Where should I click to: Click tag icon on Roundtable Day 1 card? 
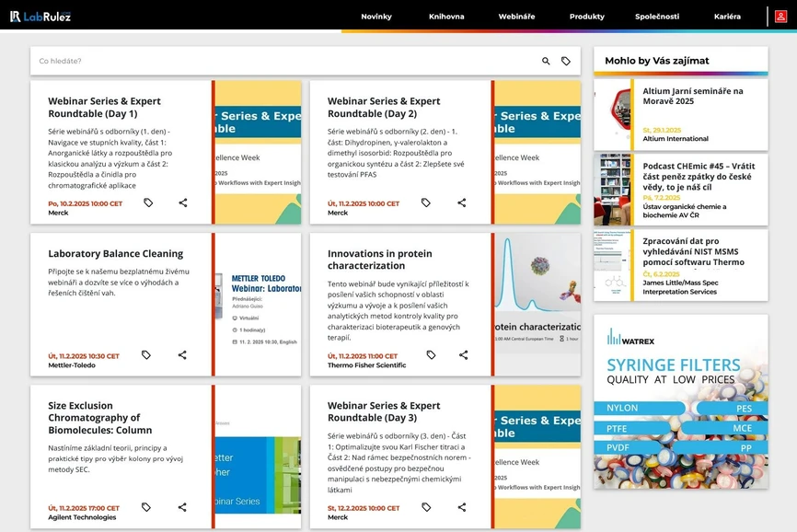point(148,202)
